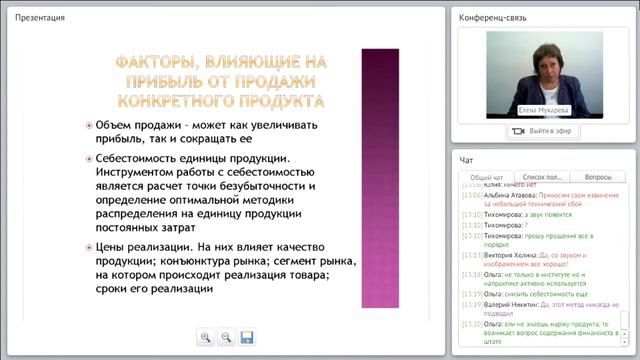
Task: Click the Альбина Атавова chat message
Action: [541, 200]
